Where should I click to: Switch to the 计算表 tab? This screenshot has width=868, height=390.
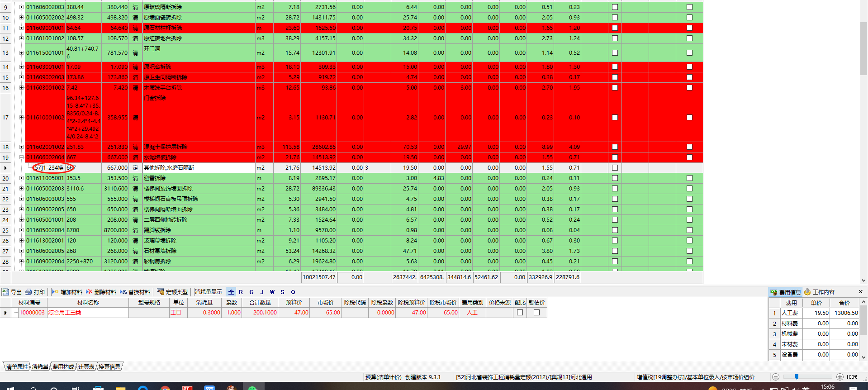pyautogui.click(x=86, y=366)
